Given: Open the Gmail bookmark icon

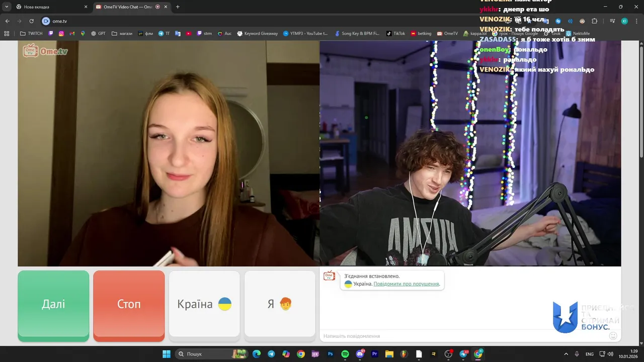Looking at the screenshot, I should pos(72,34).
